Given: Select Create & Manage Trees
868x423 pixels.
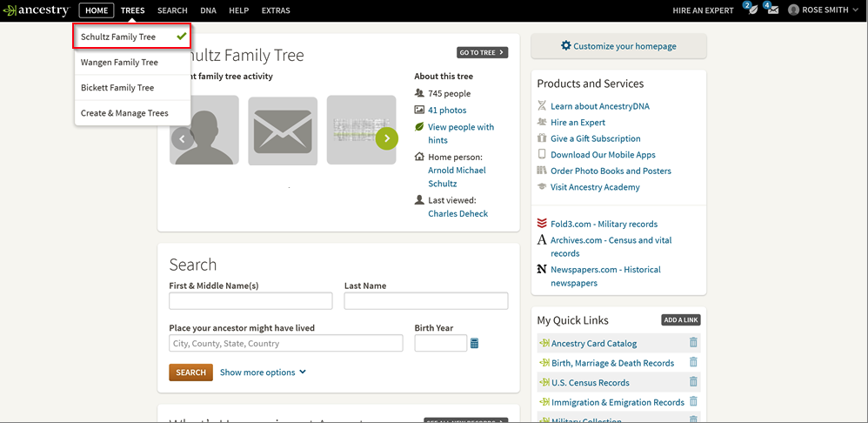Looking at the screenshot, I should [124, 113].
